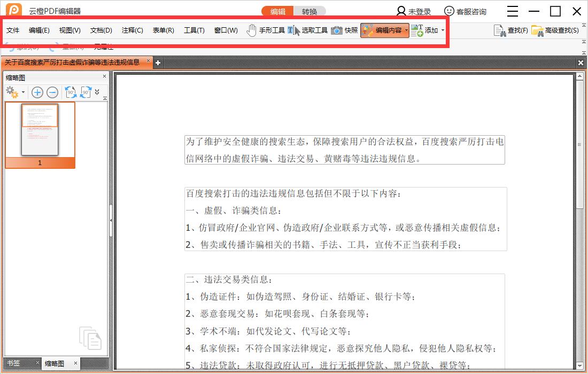This screenshot has width=588, height=374.
Task: Click the document scrollbar down arrow
Action: [x=580, y=365]
